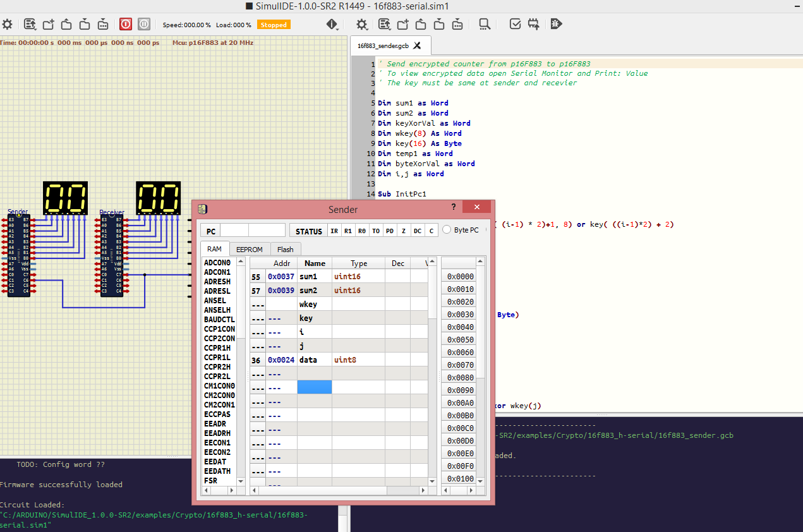Upload firmware using the chip arrow icon

pos(534,24)
